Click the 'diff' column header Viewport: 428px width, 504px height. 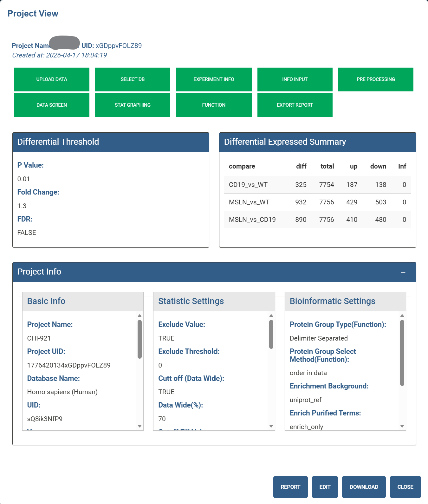(x=301, y=166)
